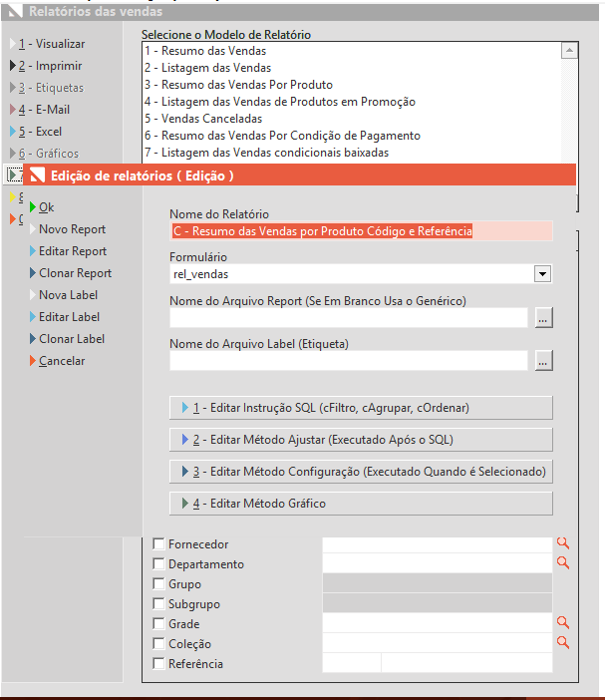The image size is (605, 700).
Task: Click the Relatórios das vendas window icon
Action: coord(15,11)
